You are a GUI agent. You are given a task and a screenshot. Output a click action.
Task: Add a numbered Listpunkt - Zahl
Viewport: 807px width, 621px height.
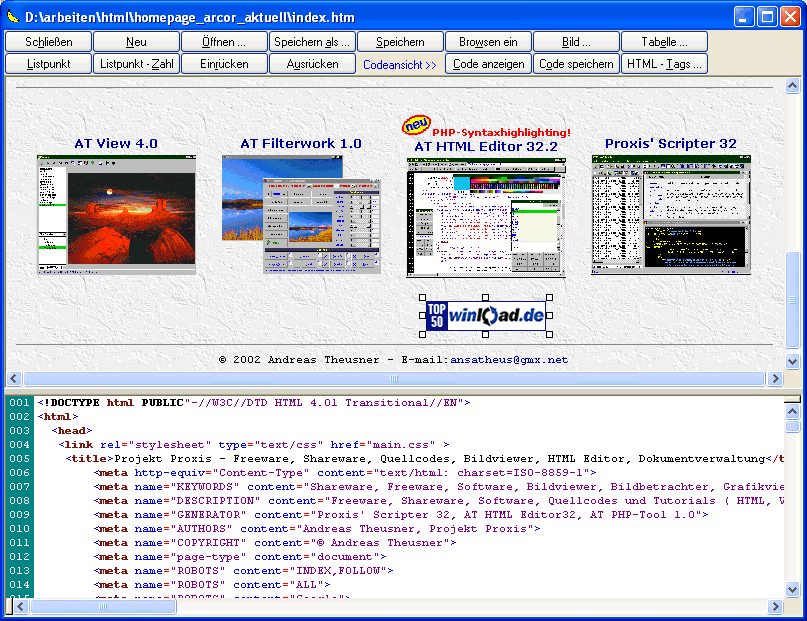(x=136, y=64)
